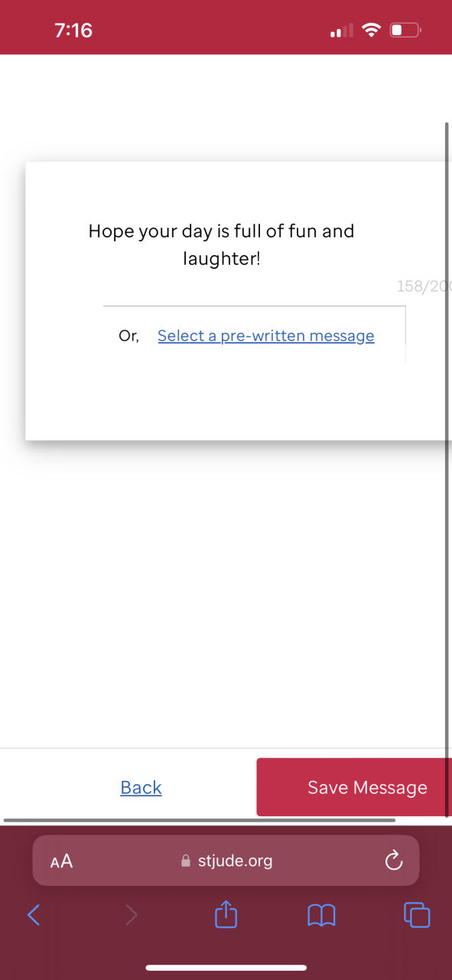The image size is (452, 980).
Task: Go Back using the Back link
Action: click(x=141, y=788)
